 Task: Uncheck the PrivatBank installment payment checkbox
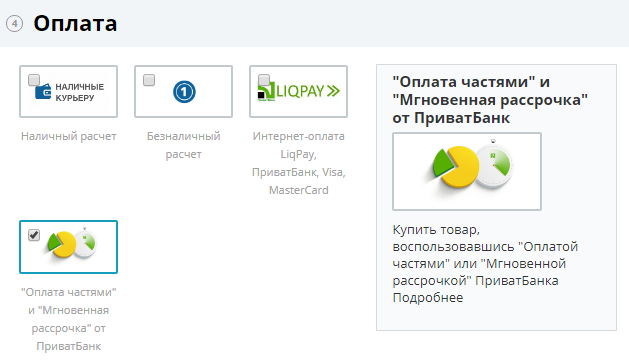coord(34,235)
